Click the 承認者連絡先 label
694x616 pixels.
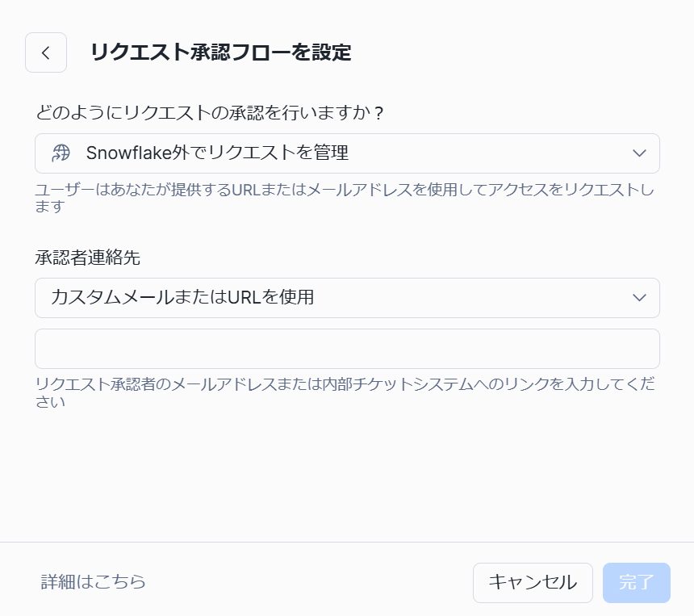click(88, 258)
